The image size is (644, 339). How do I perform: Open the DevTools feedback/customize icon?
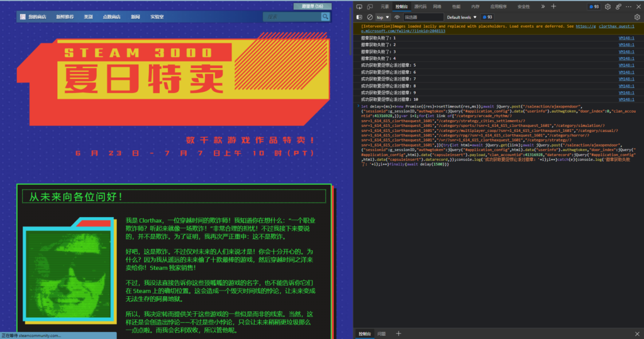[x=618, y=6]
